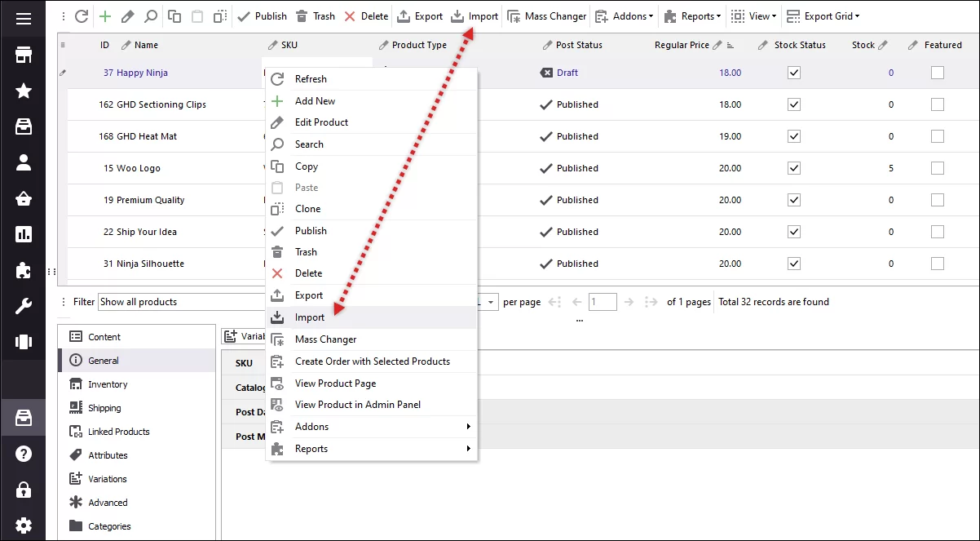Open Mass Changer from the toolbar
Viewport: 980px width, 541px height.
(546, 16)
